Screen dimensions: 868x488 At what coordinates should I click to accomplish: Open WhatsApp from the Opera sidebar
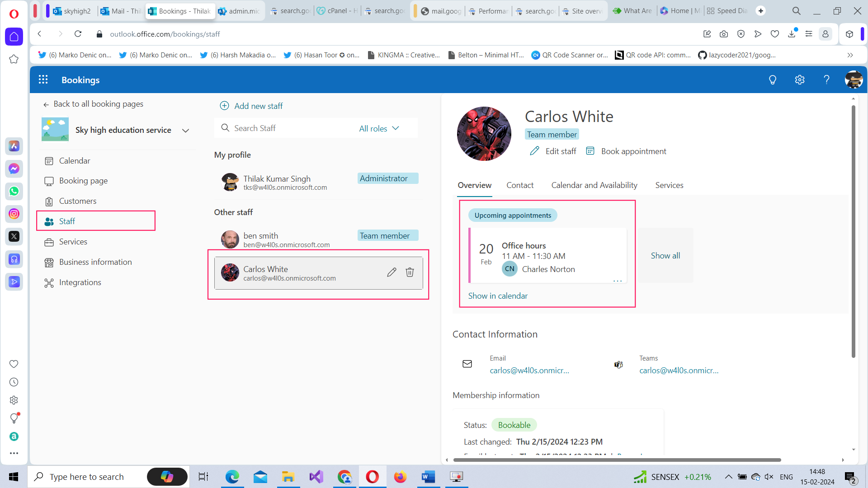pyautogui.click(x=14, y=191)
